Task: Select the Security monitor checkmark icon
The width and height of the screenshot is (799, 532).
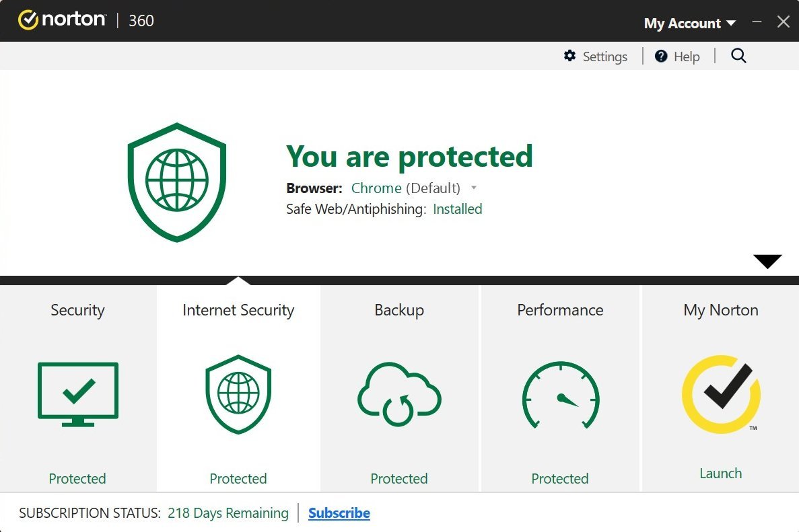Action: (x=77, y=393)
